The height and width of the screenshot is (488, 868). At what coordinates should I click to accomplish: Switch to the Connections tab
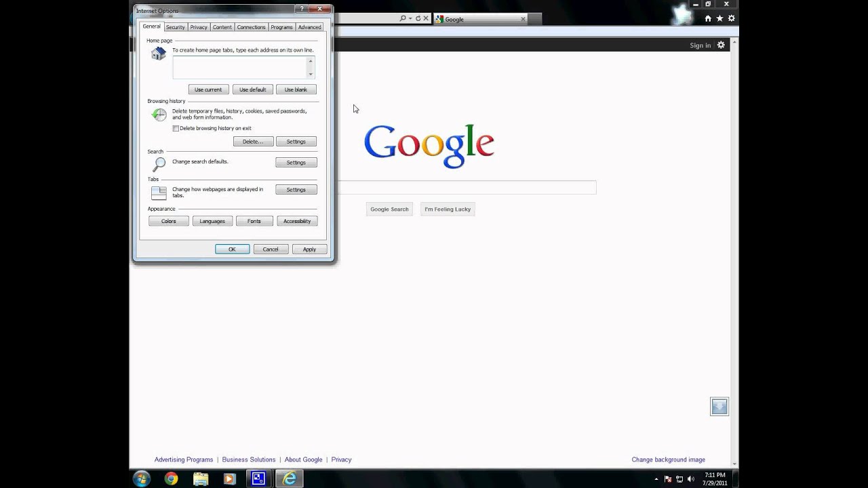[x=251, y=27]
